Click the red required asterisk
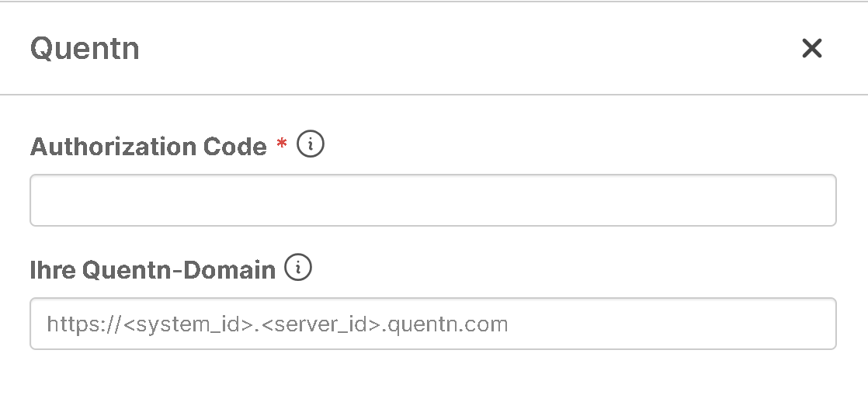 [x=282, y=146]
